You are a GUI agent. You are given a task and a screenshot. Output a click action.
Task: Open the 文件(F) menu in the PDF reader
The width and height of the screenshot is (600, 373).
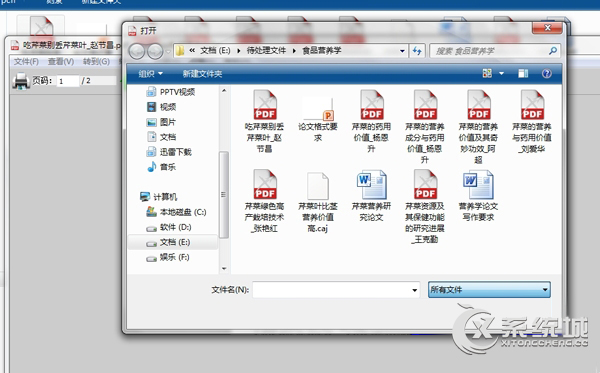pyautogui.click(x=26, y=61)
